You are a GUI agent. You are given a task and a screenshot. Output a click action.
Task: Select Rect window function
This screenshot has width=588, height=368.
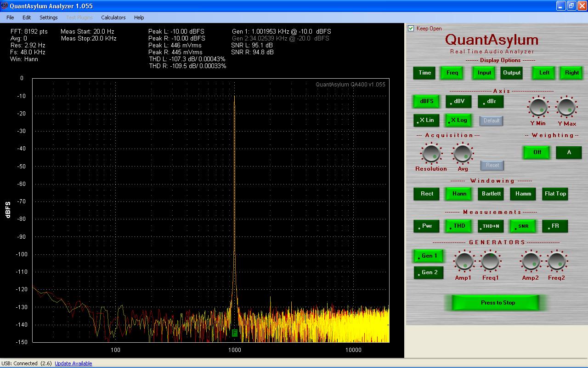click(426, 194)
